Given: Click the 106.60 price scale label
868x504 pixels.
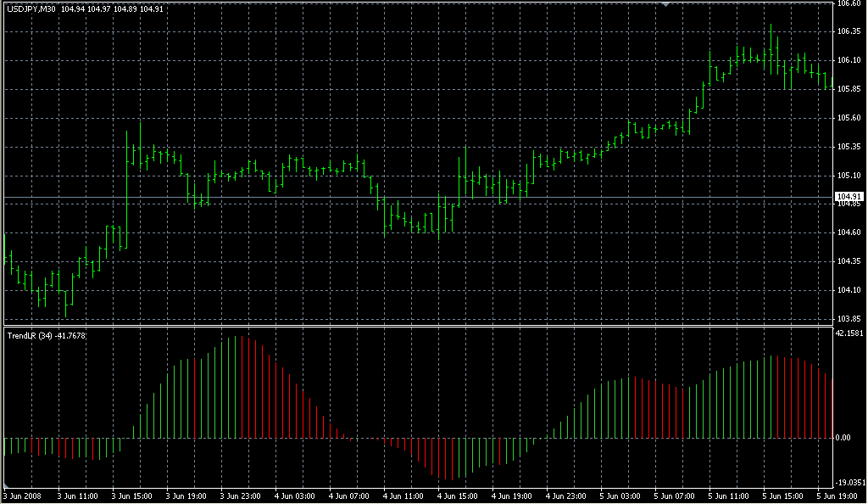Looking at the screenshot, I should tap(849, 4).
